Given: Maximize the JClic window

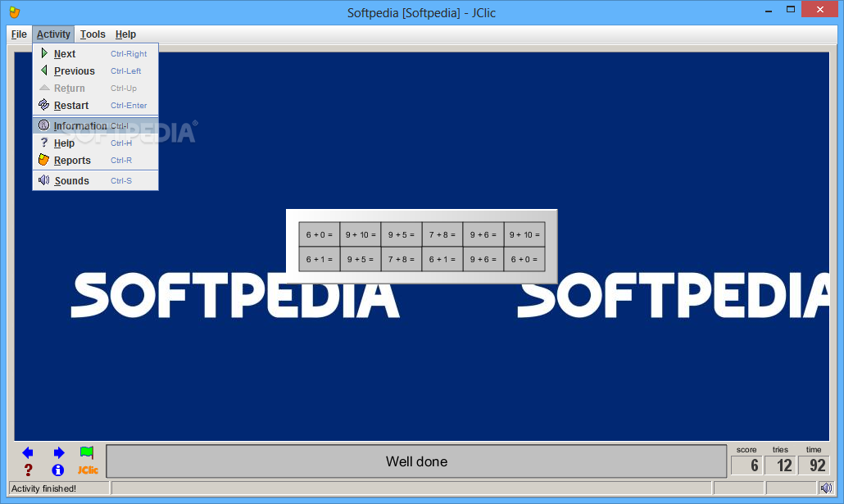Looking at the screenshot, I should click(x=791, y=10).
